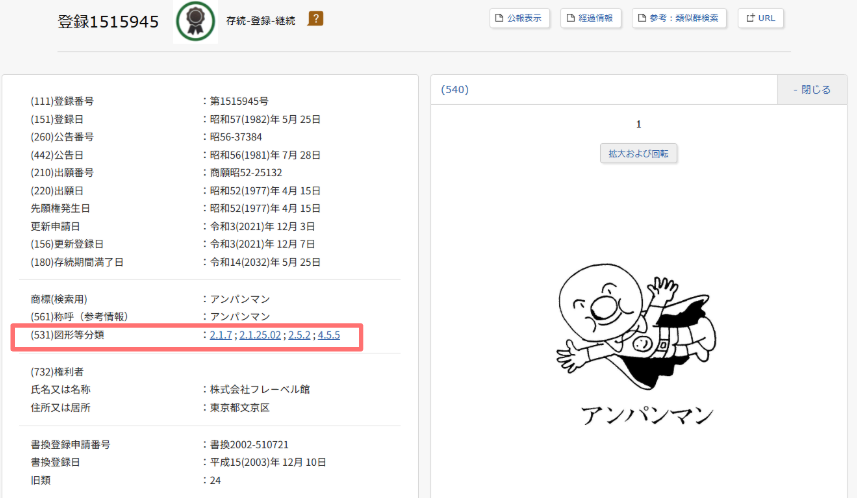Select address value 東京都文京区
Image resolution: width=857 pixels, height=498 pixels.
[x=239, y=408]
